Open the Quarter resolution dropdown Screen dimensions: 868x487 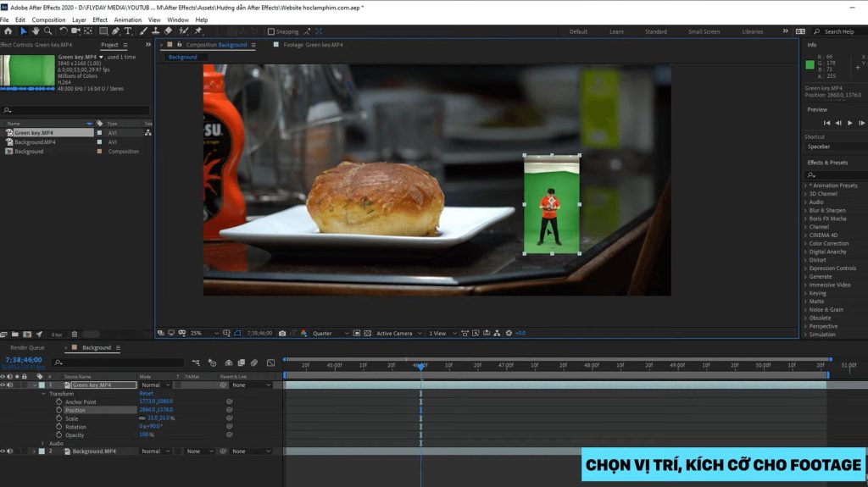[331, 333]
